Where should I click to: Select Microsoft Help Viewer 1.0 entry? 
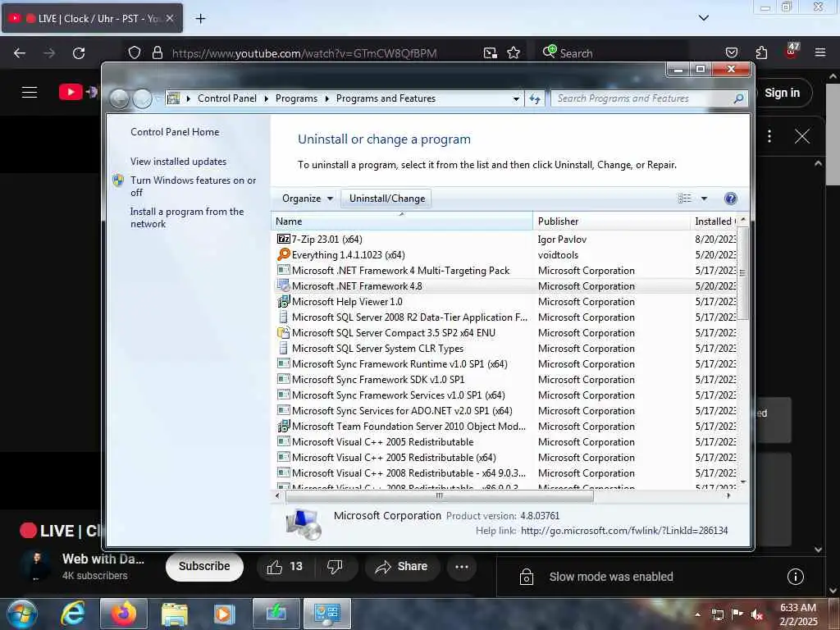(504, 302)
